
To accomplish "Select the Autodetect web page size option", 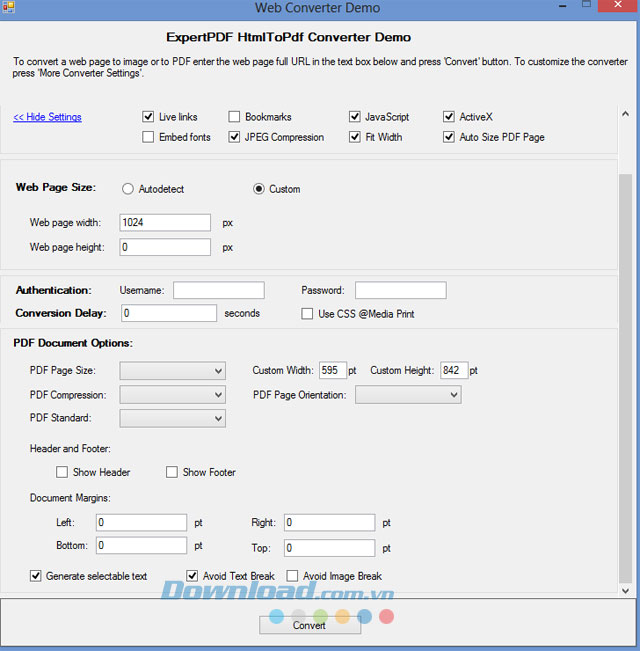I will point(128,189).
